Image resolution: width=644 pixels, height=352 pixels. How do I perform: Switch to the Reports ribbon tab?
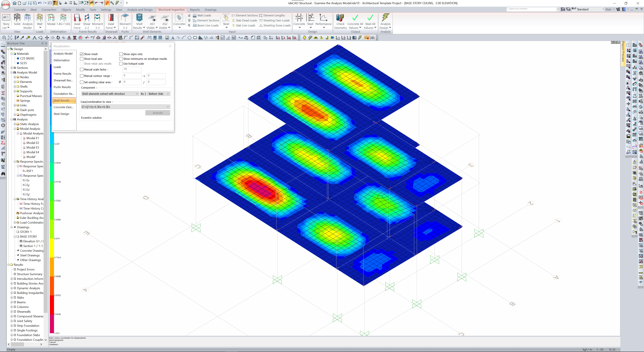tap(195, 10)
